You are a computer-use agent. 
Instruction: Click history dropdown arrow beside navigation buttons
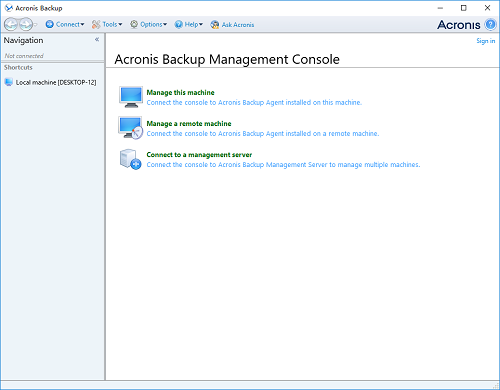tap(35, 25)
